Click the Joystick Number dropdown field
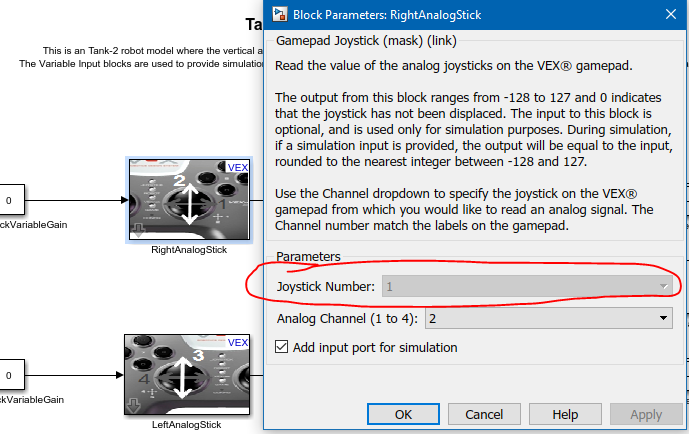 click(x=527, y=286)
